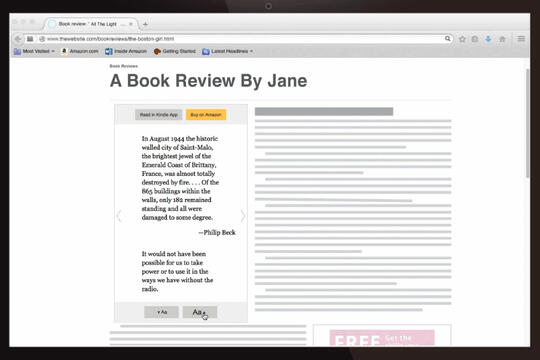This screenshot has width=540, height=360.
Task: Go to the previous page of book preview
Action: pyautogui.click(x=119, y=216)
